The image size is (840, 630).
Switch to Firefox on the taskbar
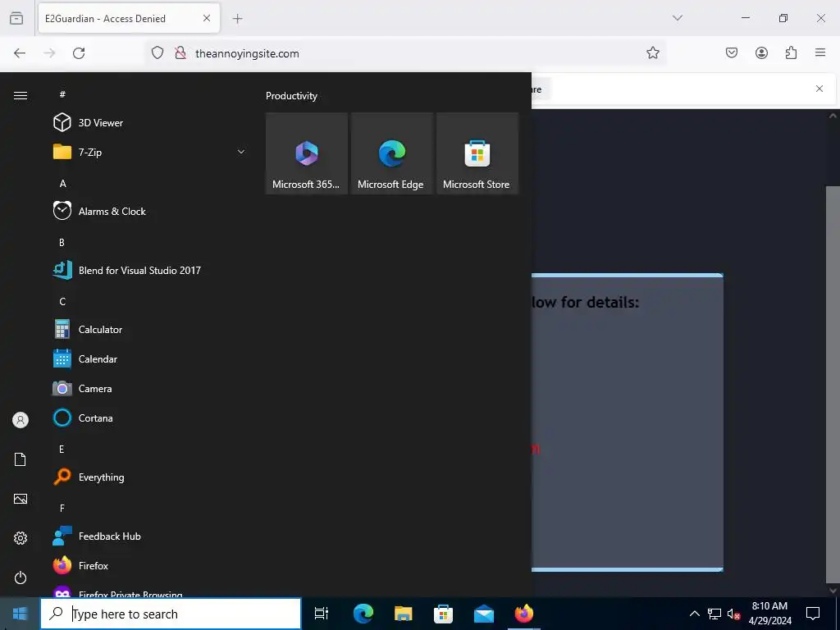(x=524, y=614)
